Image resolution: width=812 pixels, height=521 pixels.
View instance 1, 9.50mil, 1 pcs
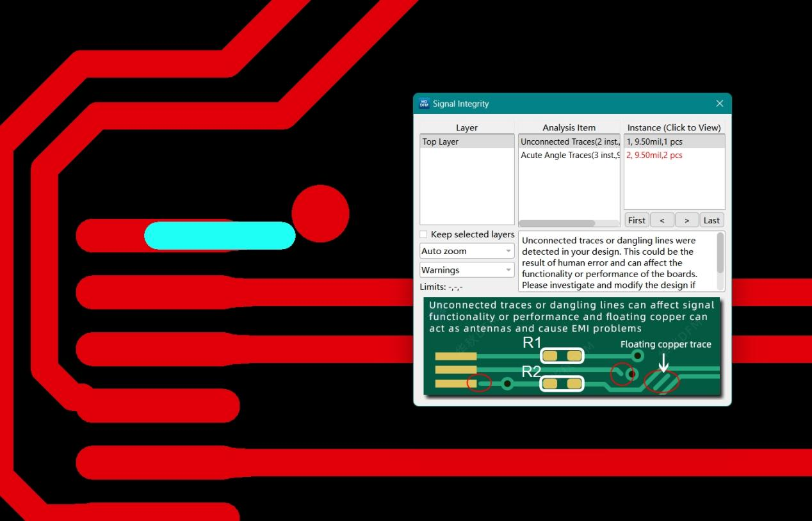click(x=674, y=142)
